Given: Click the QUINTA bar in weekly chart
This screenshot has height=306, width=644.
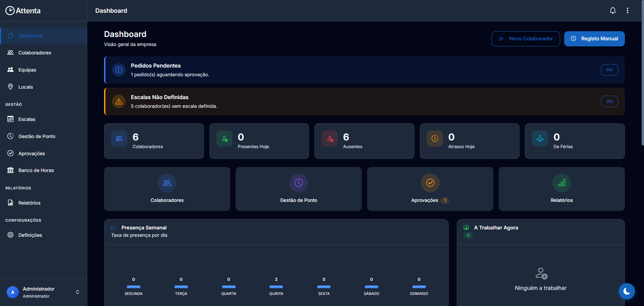Looking at the screenshot, I should pos(276,287).
